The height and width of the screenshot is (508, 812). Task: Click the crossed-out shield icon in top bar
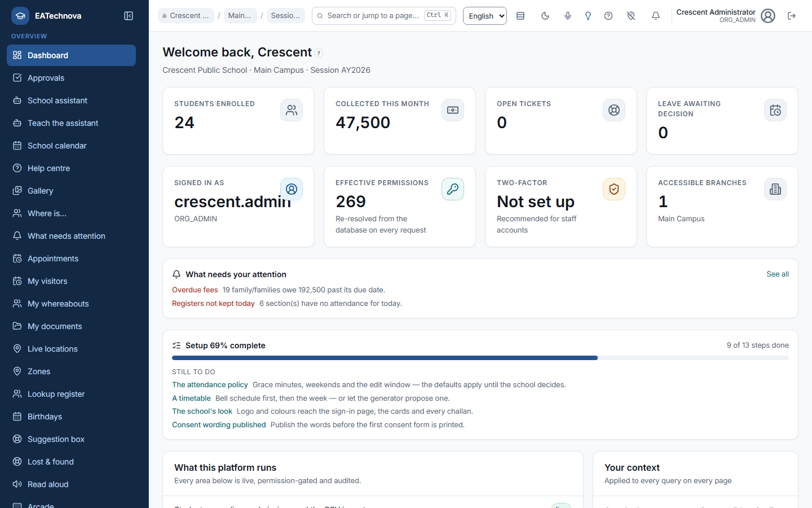coord(631,16)
